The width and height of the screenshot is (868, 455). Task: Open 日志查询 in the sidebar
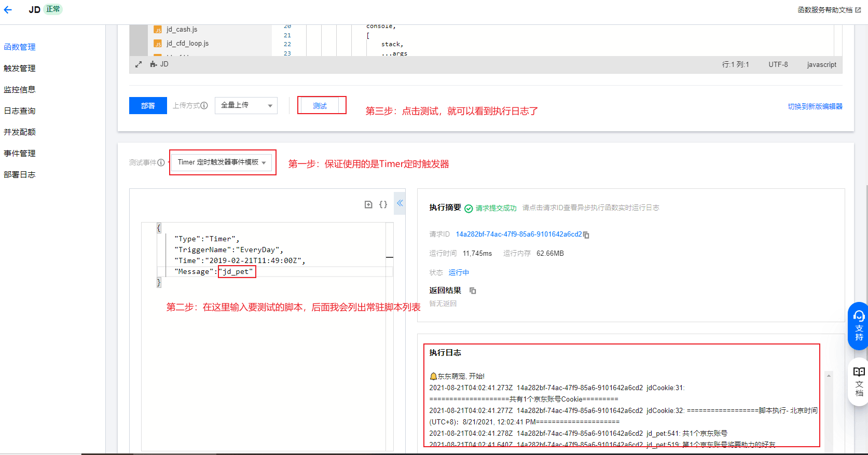click(20, 111)
